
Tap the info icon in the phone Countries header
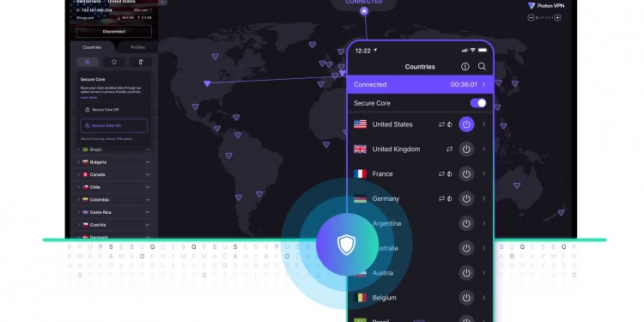point(465,66)
